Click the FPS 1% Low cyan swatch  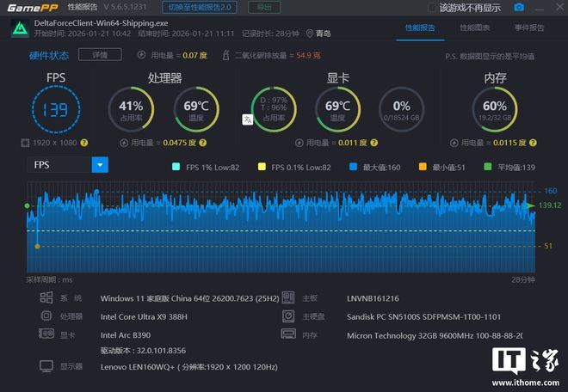pos(176,167)
